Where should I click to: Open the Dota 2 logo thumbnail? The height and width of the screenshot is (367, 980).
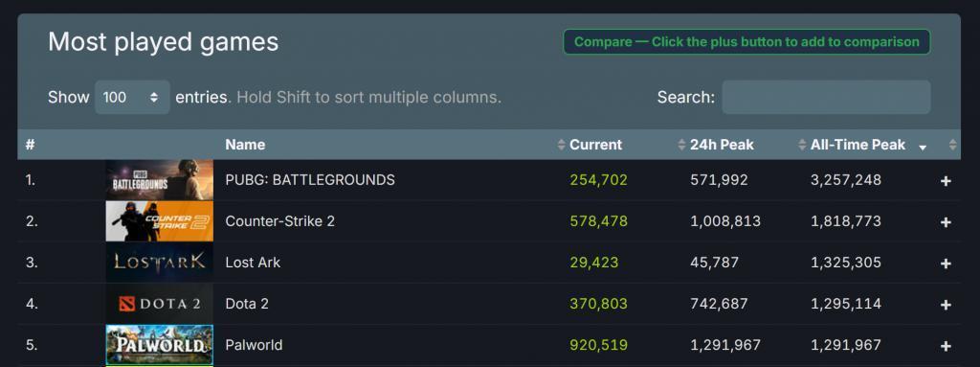click(x=160, y=304)
